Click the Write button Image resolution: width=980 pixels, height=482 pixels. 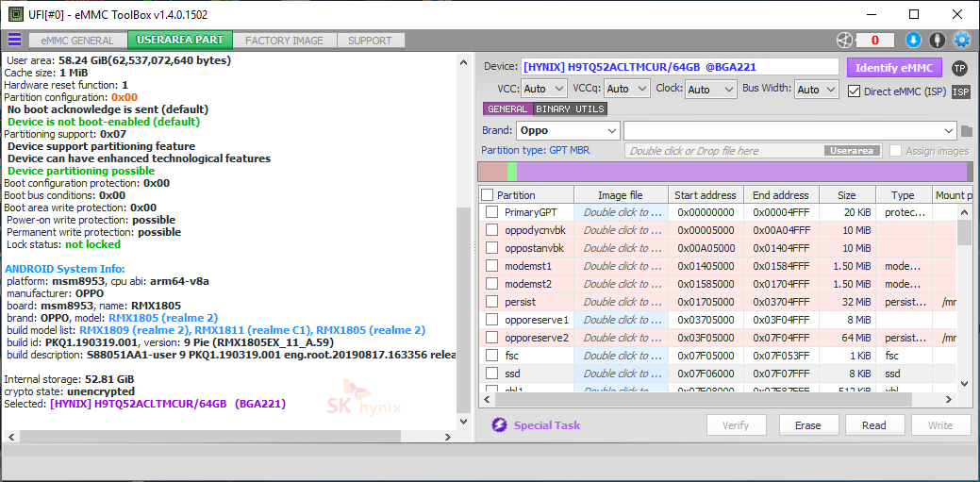pyautogui.click(x=940, y=425)
